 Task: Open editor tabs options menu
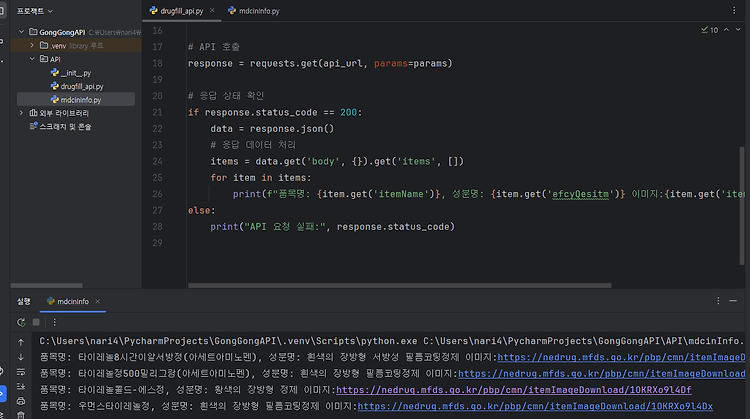(x=734, y=10)
